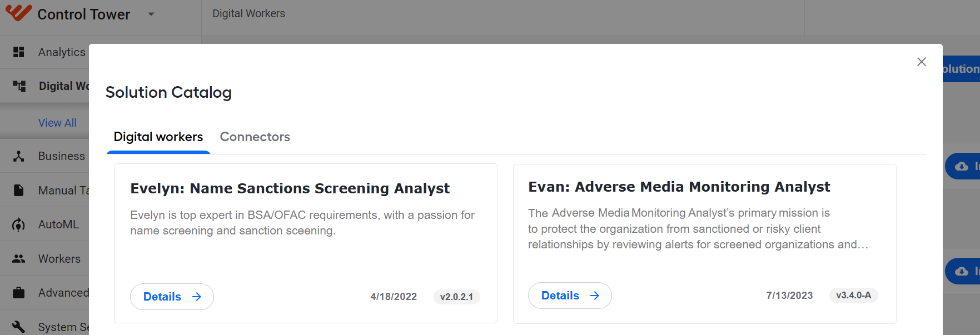
Task: Open the View All link
Action: (57, 123)
